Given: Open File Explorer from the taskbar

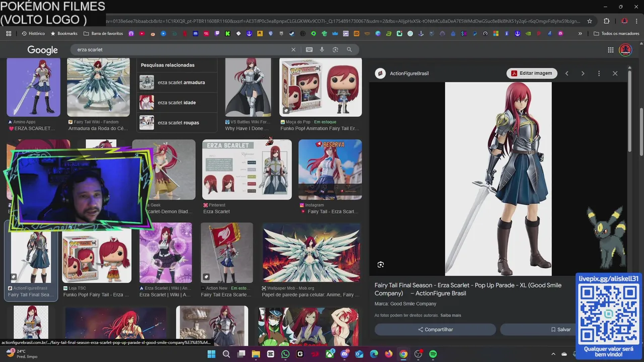Looking at the screenshot, I should coord(256,354).
